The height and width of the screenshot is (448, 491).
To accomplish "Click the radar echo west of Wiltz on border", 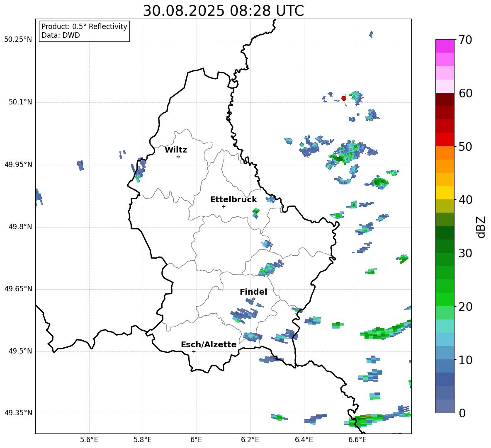I will pyautogui.click(x=139, y=170).
